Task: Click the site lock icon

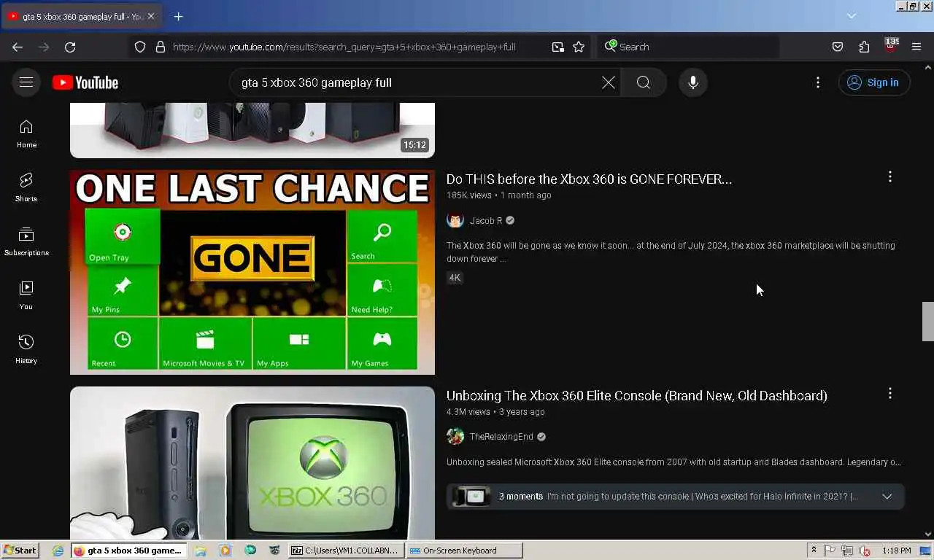Action: pos(161,47)
